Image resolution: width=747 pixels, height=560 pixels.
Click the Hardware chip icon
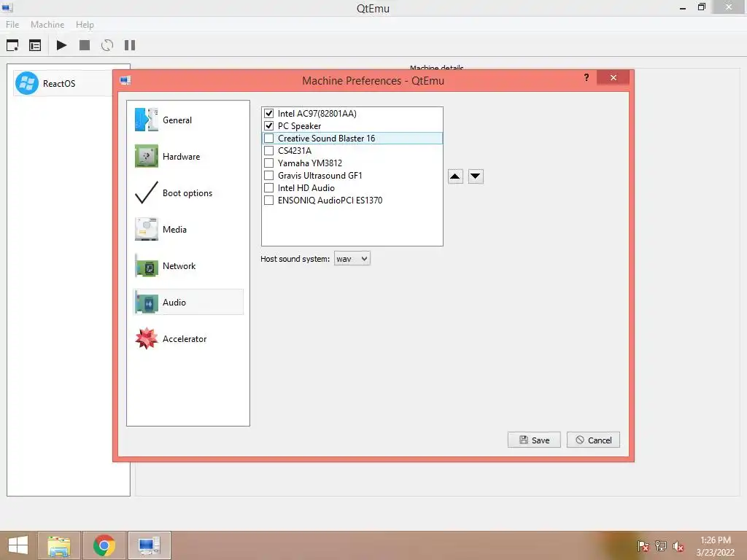pyautogui.click(x=146, y=157)
